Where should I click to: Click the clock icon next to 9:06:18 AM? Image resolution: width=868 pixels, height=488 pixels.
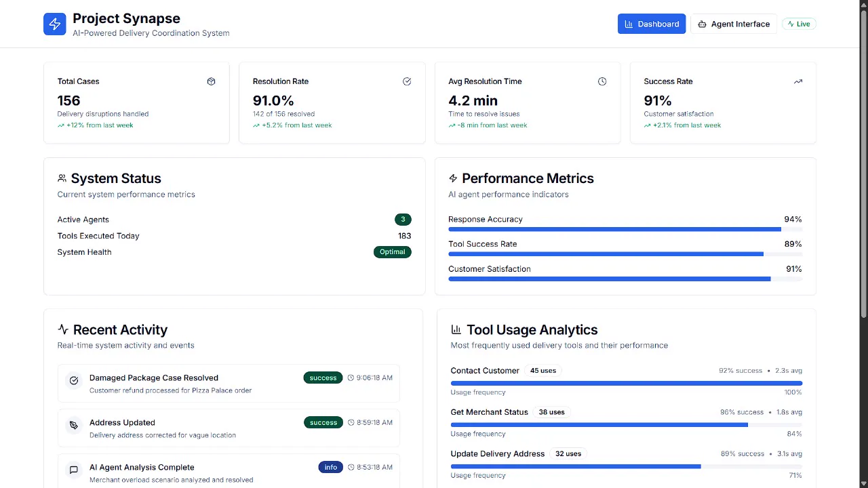pyautogui.click(x=351, y=378)
